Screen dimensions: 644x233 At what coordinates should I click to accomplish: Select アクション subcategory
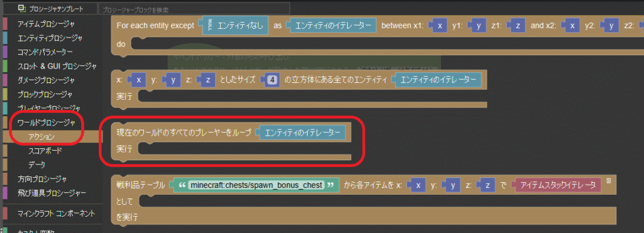(42, 137)
